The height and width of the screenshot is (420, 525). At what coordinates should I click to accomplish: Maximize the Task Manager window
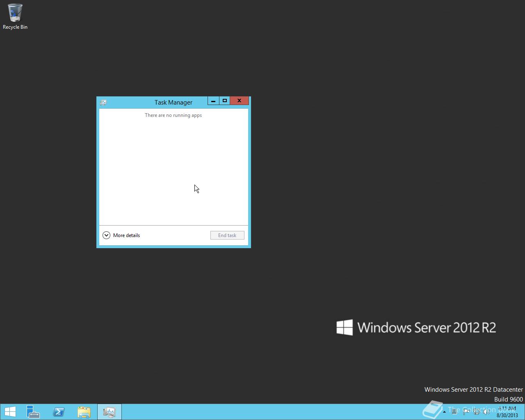click(225, 101)
